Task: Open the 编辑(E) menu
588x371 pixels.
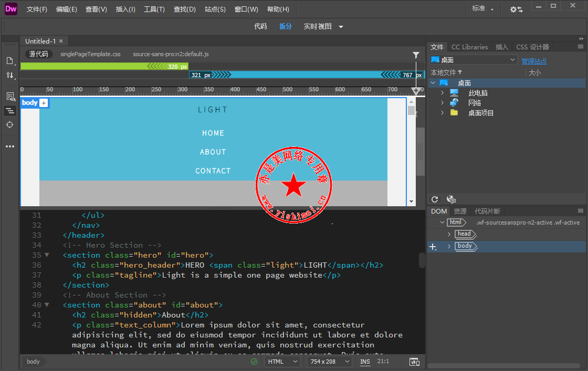Action: tap(66, 9)
